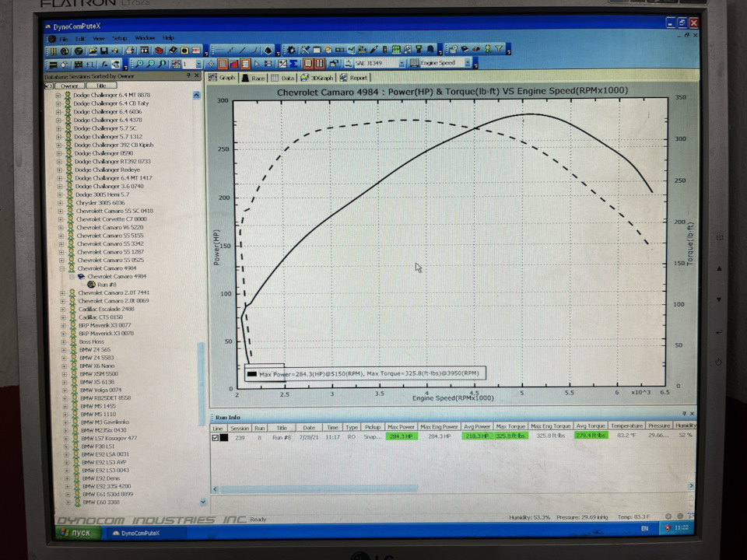Image resolution: width=747 pixels, height=560 pixels.
Task: Click the clock calendar icon near red car
Action: [x=453, y=49]
